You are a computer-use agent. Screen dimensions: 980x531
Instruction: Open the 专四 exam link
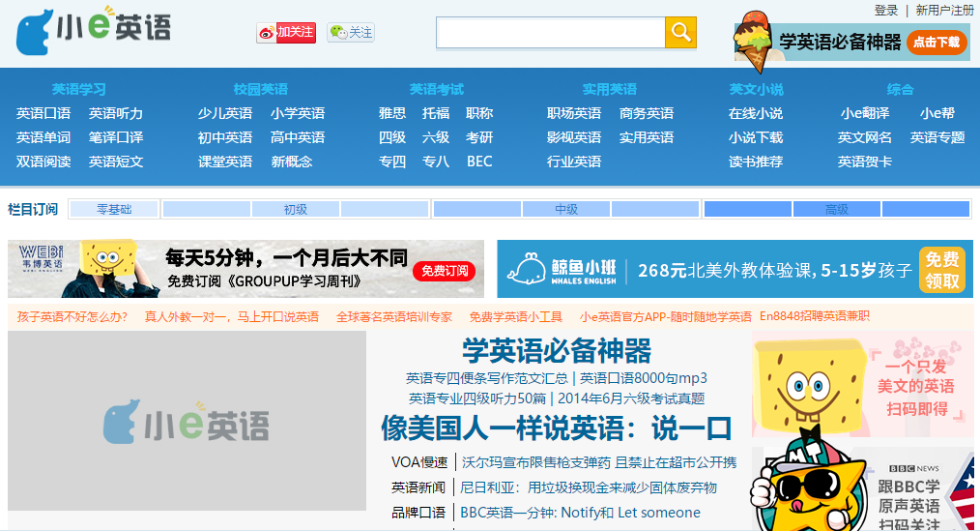click(x=392, y=162)
